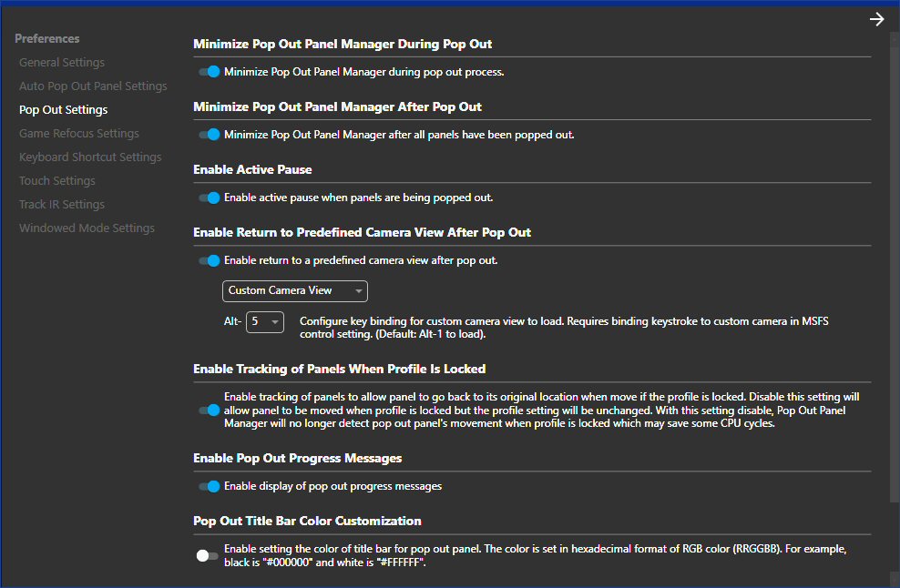This screenshot has width=900, height=588.
Task: Turn off return to predefined camera view
Action: [x=210, y=260]
